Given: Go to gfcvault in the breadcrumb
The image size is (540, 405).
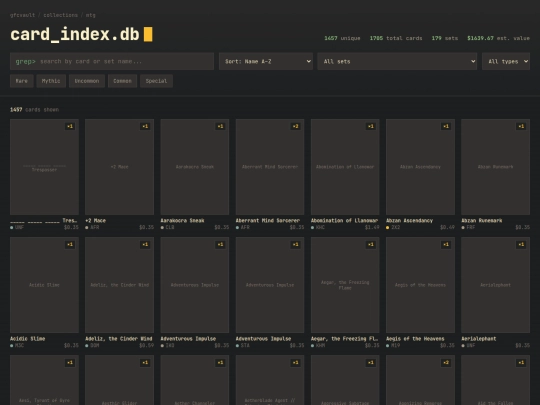Looking at the screenshot, I should click(x=22, y=15).
